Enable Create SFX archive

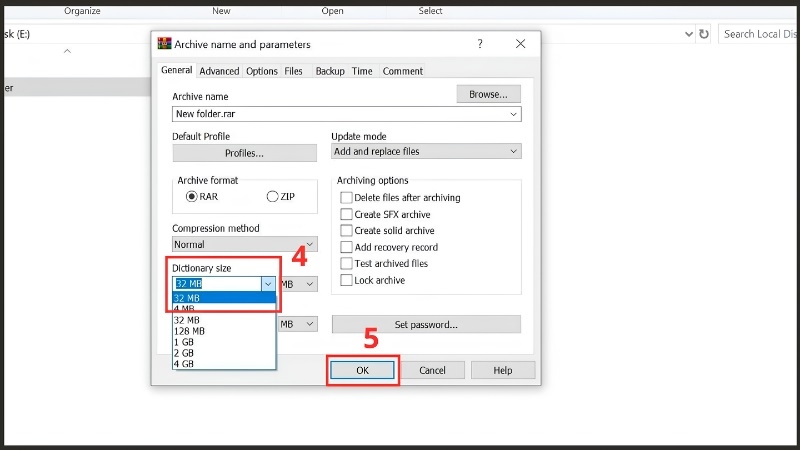point(346,214)
